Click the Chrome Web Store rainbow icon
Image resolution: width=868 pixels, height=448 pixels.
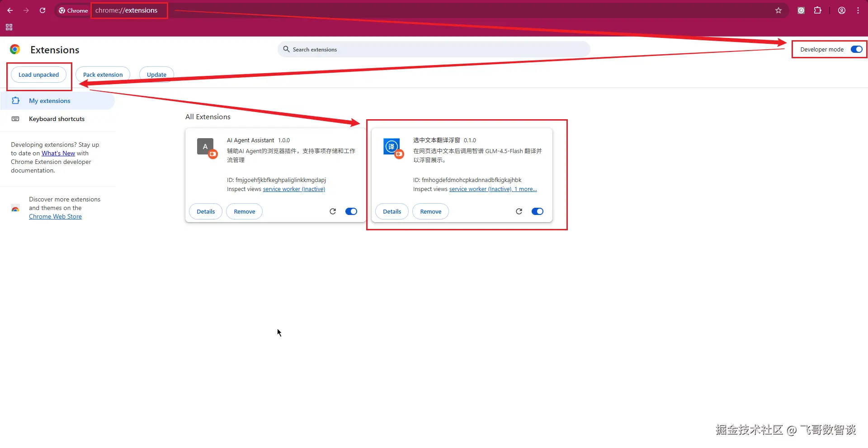(15, 208)
